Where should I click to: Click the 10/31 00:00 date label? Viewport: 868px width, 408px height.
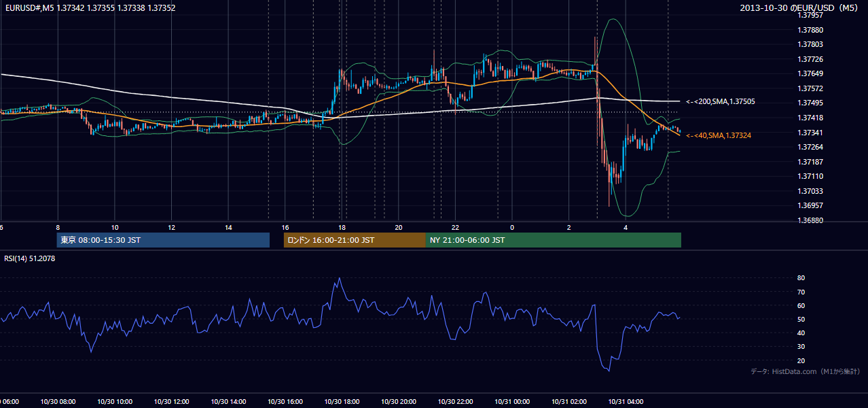pyautogui.click(x=512, y=402)
